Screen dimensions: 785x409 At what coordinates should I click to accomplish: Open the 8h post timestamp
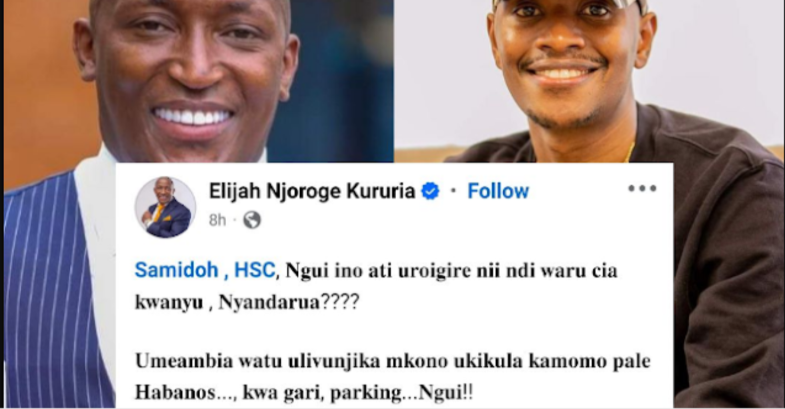(x=217, y=220)
